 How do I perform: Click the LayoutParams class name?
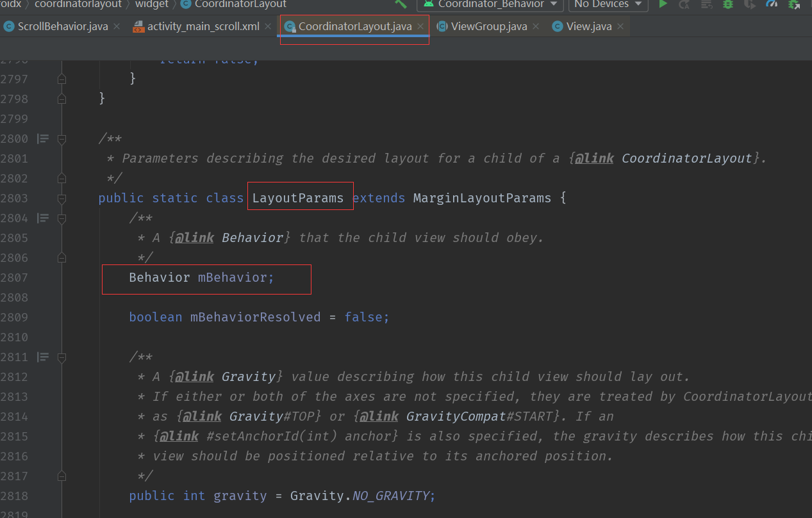(x=298, y=198)
